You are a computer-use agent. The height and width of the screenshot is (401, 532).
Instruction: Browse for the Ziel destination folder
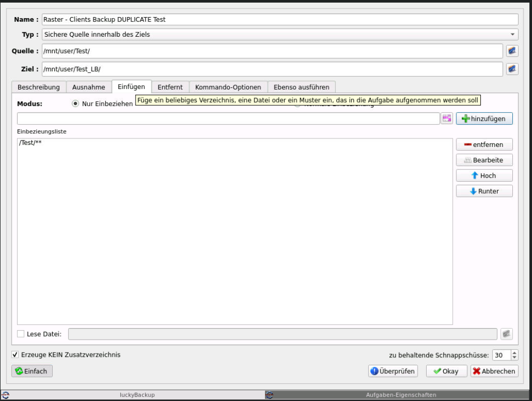pyautogui.click(x=512, y=69)
